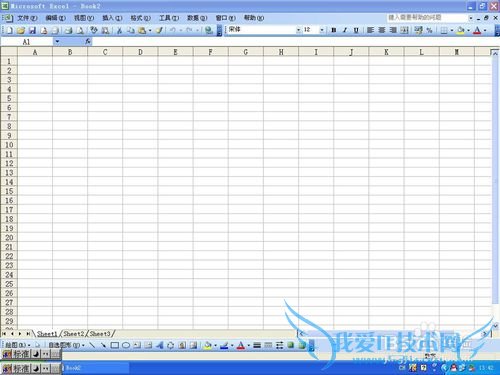Apply currency style format icon
Image resolution: width=500 pixels, height=375 pixels.
[418, 30]
